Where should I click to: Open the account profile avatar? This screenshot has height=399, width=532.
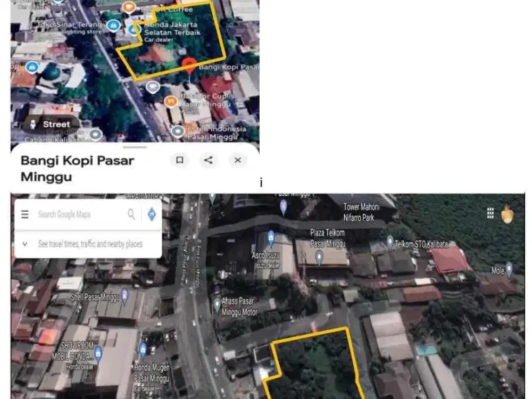(x=507, y=214)
